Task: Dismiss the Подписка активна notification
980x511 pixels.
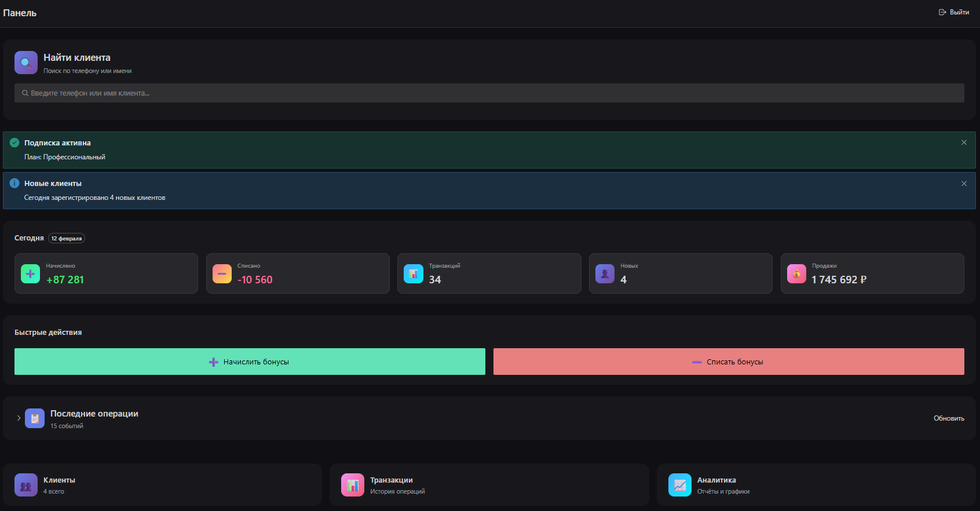Action: pyautogui.click(x=964, y=143)
